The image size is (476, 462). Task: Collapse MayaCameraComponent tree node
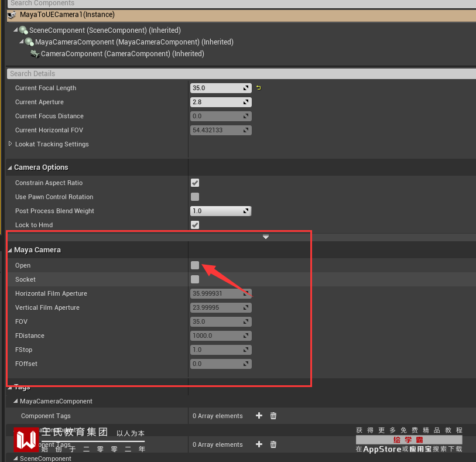(21, 42)
